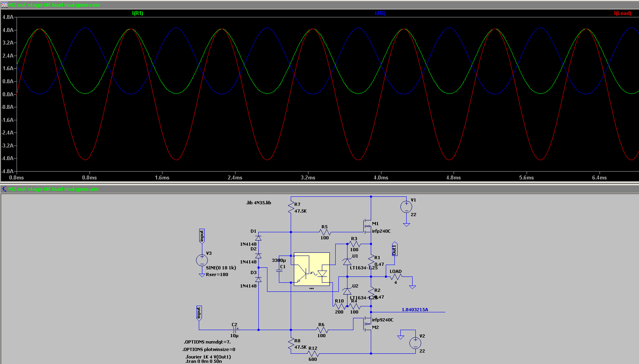Click the schematic window title bar
639x364 pixels.
(x=319, y=189)
